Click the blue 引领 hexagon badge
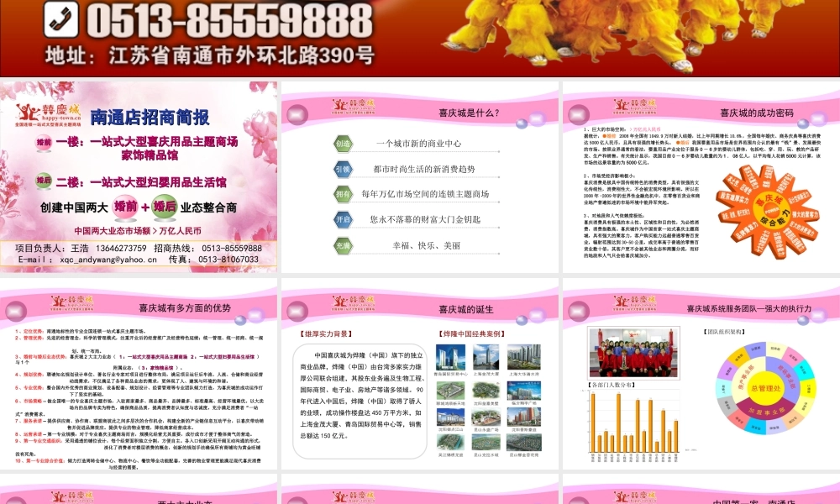The width and height of the screenshot is (840, 504). [x=344, y=170]
